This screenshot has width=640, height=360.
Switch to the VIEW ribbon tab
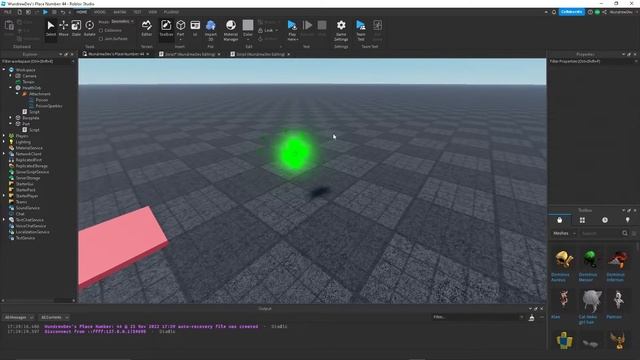[x=153, y=12]
